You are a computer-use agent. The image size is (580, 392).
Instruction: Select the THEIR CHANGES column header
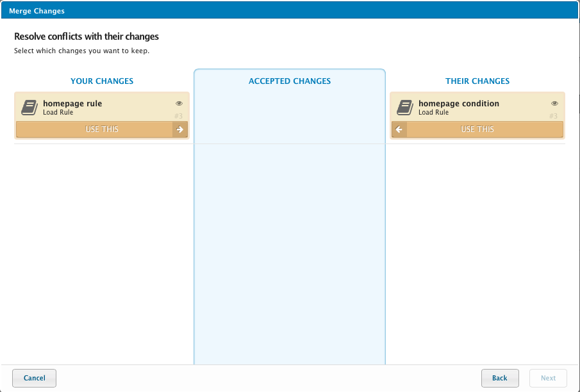(x=477, y=81)
